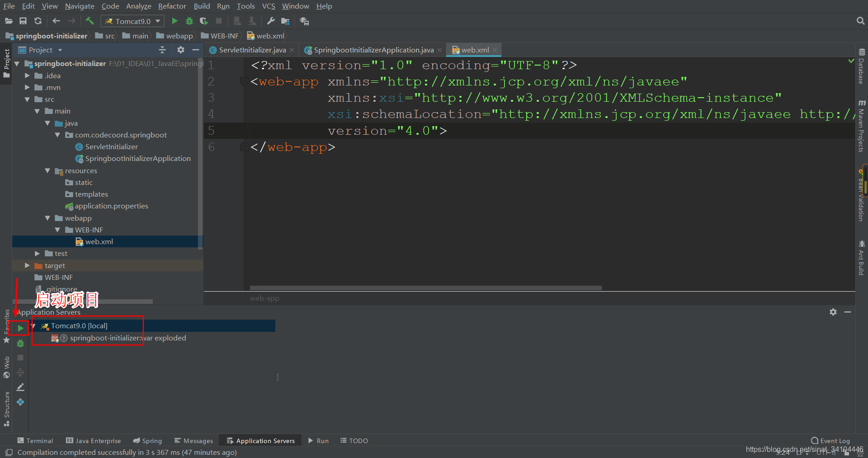Open Project panel settings gear
Viewport: 868px width, 458px height.
coord(181,50)
